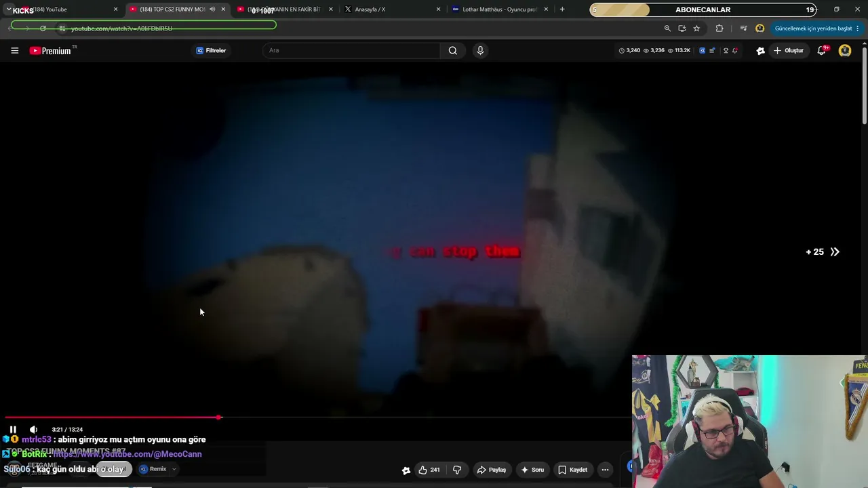Click the 3,240 clock stat
Screen dimensions: 868x488
click(x=629, y=51)
